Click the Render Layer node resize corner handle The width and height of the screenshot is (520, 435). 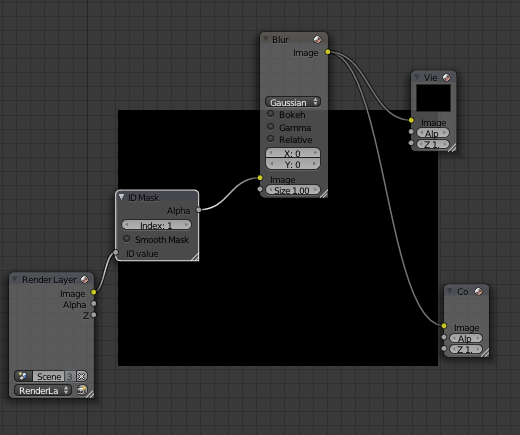(90, 394)
